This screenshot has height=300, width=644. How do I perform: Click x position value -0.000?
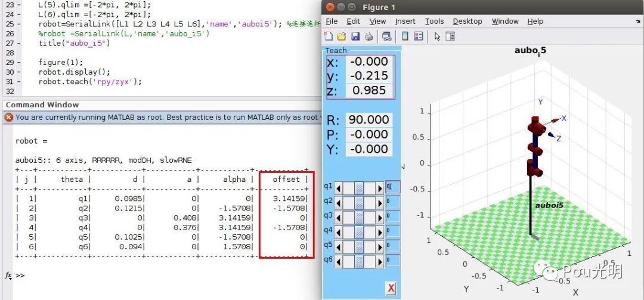(370, 61)
